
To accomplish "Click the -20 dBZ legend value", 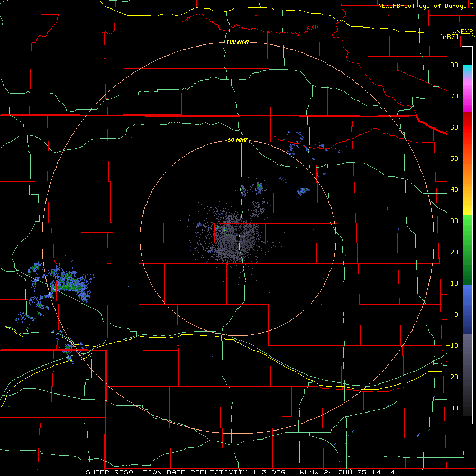I will point(452,377).
